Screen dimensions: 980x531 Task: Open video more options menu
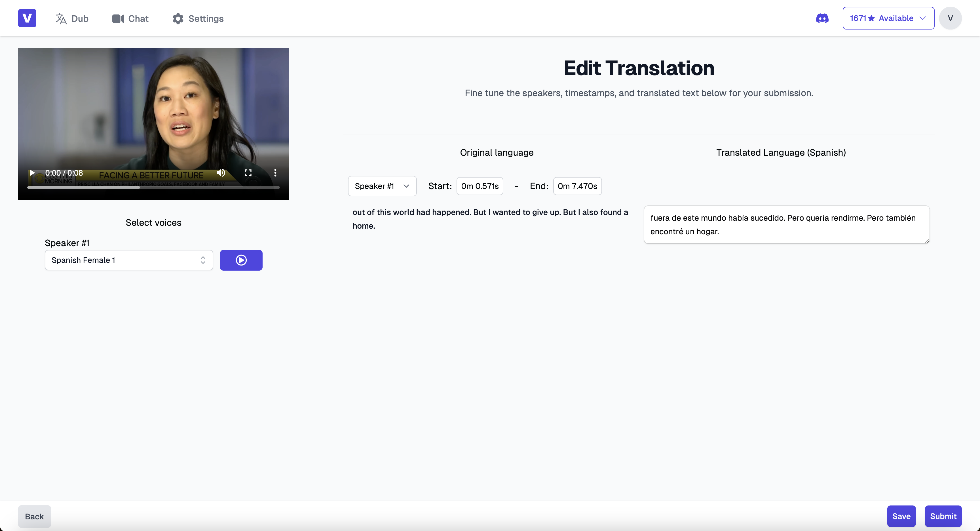pos(275,173)
